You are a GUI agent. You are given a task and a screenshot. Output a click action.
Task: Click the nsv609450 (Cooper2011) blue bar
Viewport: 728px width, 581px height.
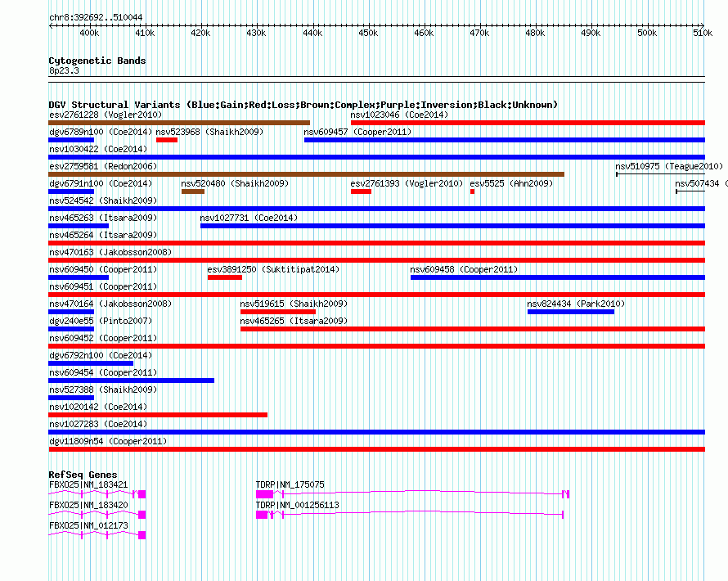(79, 277)
